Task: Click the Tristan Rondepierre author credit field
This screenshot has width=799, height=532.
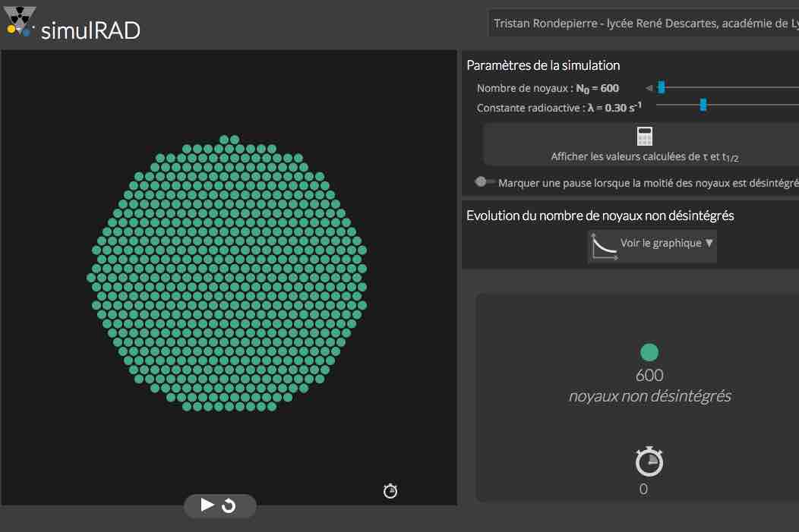Action: coord(644,24)
